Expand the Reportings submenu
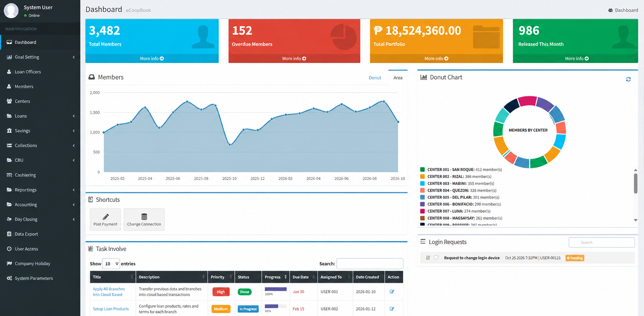644x316 pixels. coord(40,190)
